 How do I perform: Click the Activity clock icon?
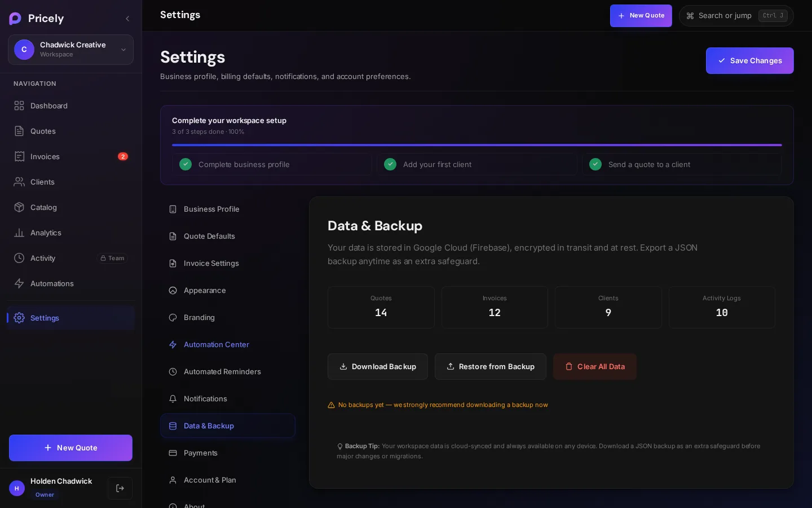click(x=19, y=258)
